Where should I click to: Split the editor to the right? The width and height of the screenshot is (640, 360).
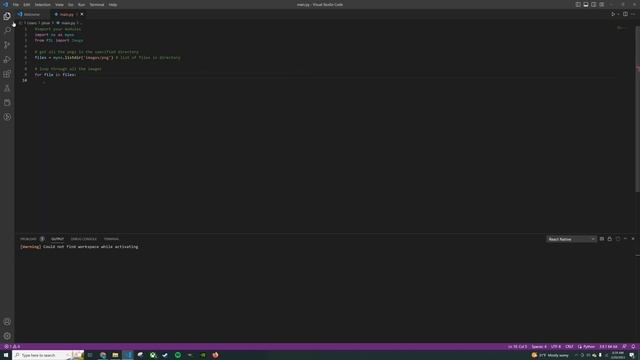click(x=625, y=14)
